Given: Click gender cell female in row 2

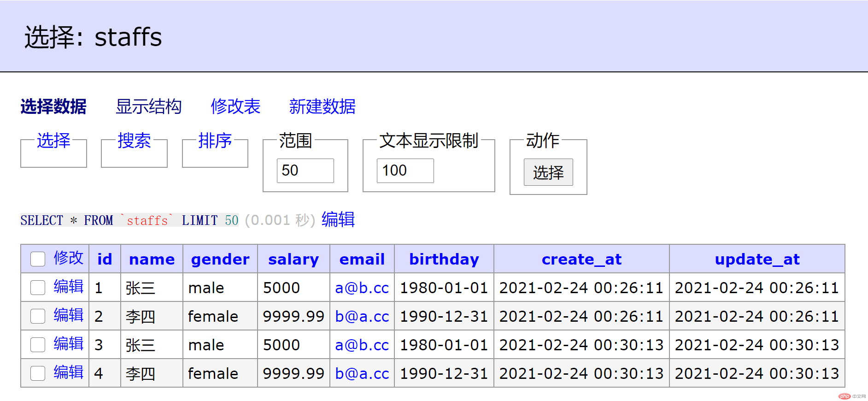Looking at the screenshot, I should pos(213,317).
